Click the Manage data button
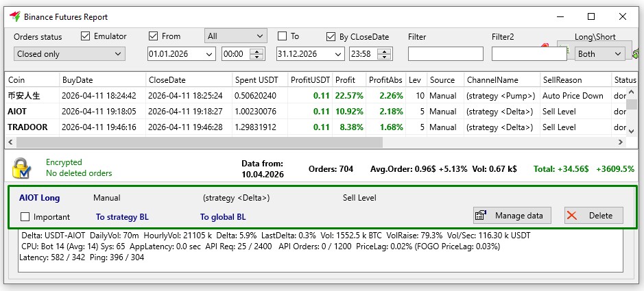Viewport: 644px width, 291px height. (512, 216)
